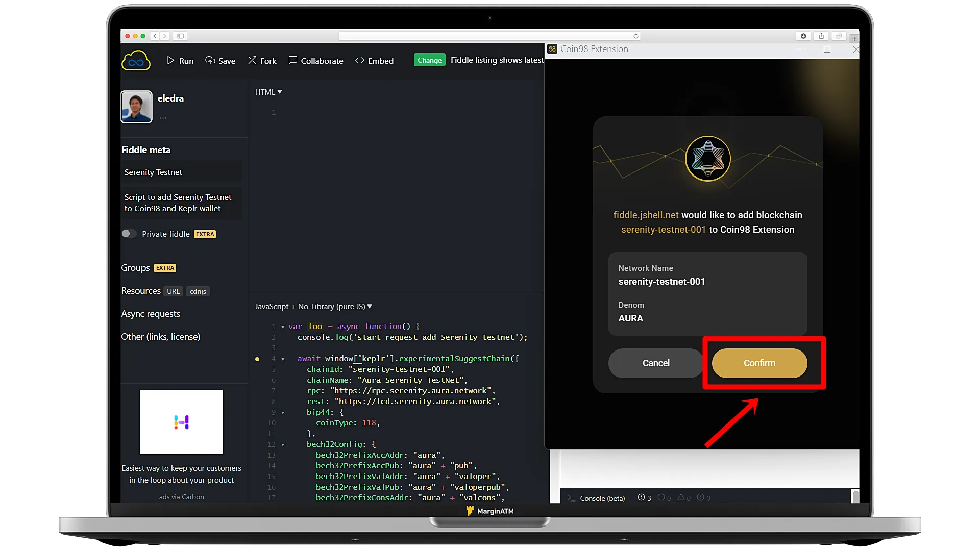
Task: Filter console warnings triangle count
Action: [x=684, y=498]
